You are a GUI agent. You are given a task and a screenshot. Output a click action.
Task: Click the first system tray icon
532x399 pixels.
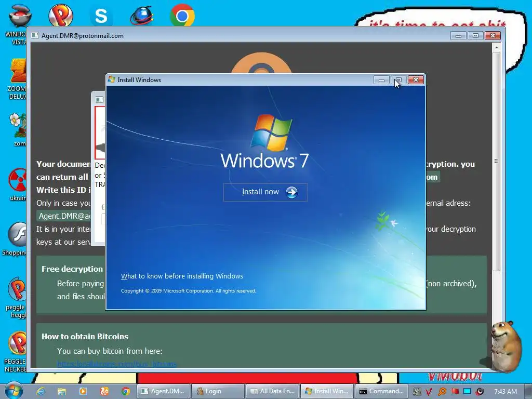pyautogui.click(x=417, y=392)
